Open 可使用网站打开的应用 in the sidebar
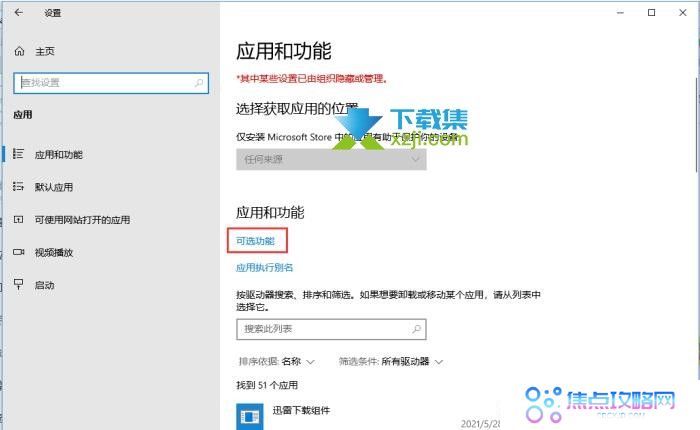This screenshot has width=700, height=430. click(x=83, y=220)
